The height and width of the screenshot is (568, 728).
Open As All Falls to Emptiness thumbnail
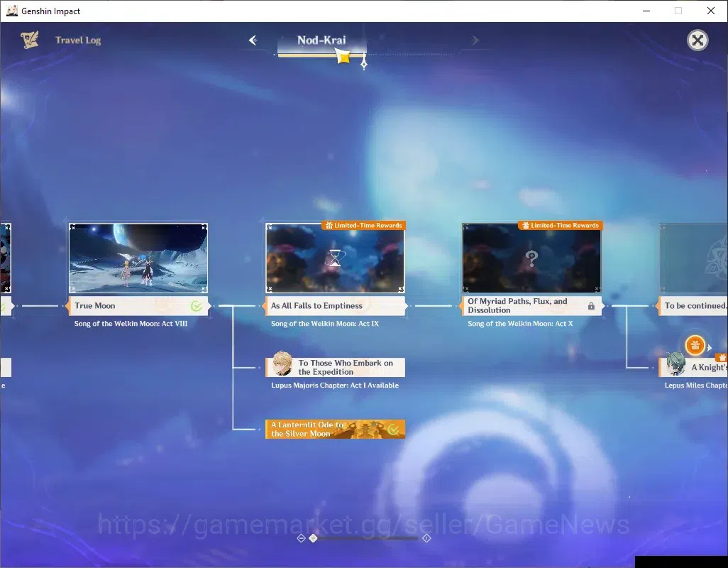(335, 258)
